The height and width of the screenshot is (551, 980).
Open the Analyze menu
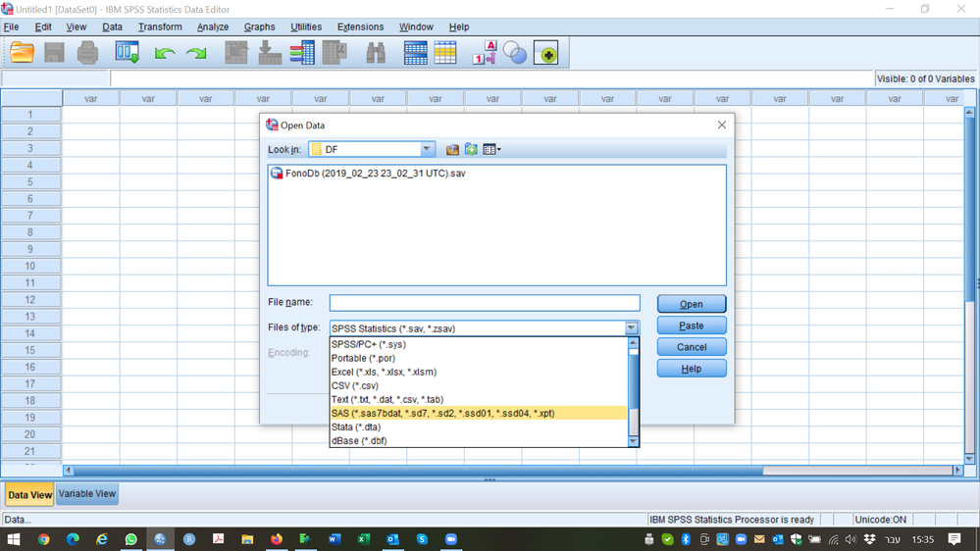(x=213, y=26)
